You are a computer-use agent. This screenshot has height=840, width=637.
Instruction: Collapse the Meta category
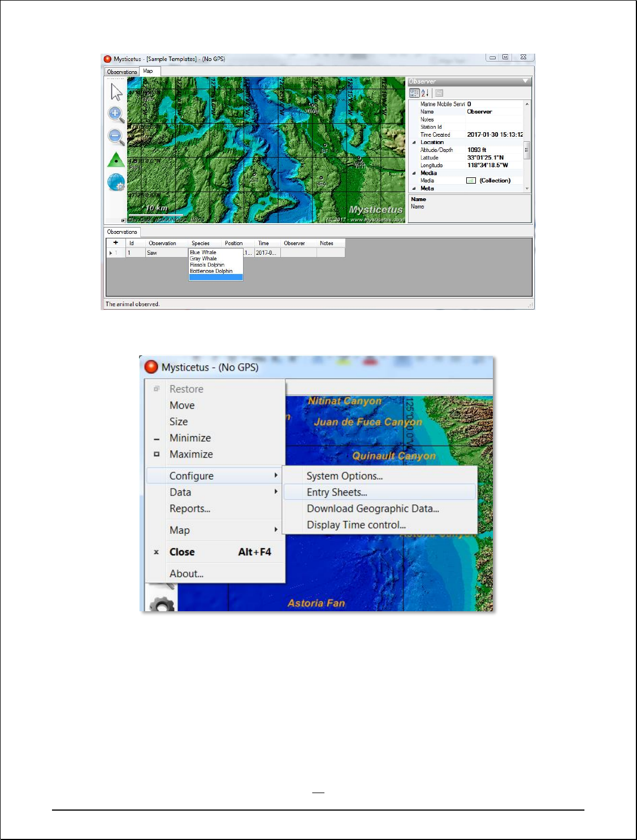point(414,189)
